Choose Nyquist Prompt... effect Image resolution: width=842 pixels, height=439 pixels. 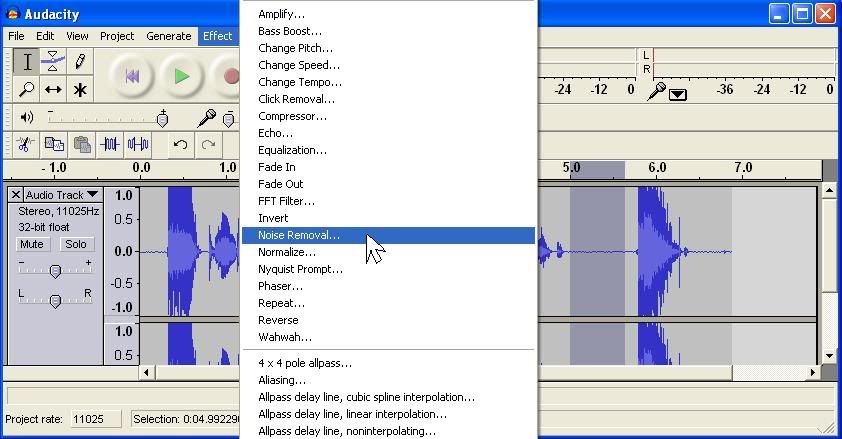(x=388, y=269)
